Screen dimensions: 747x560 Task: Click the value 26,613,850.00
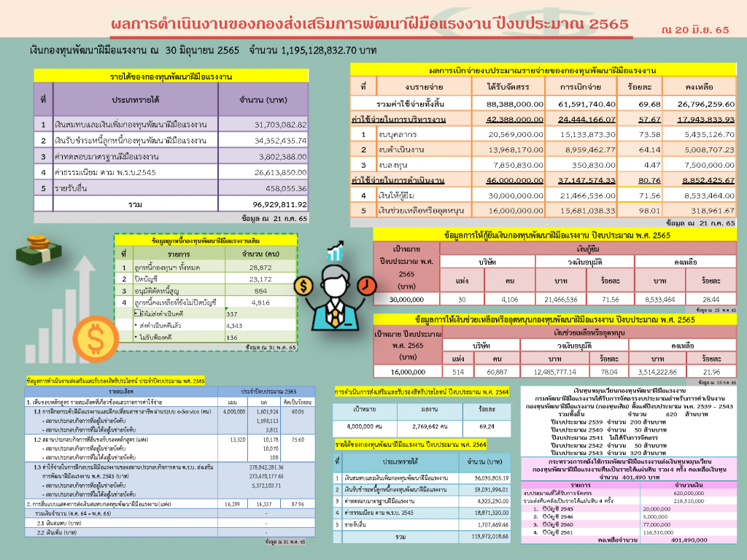(281, 172)
